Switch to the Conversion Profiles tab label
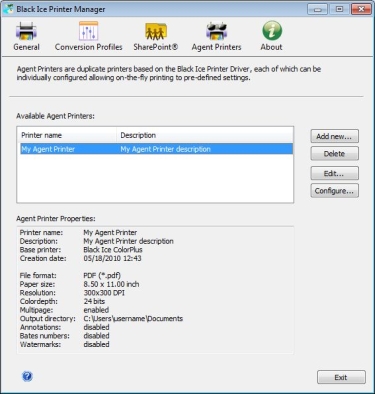This screenshot has height=394, width=375. pyautogui.click(x=89, y=47)
